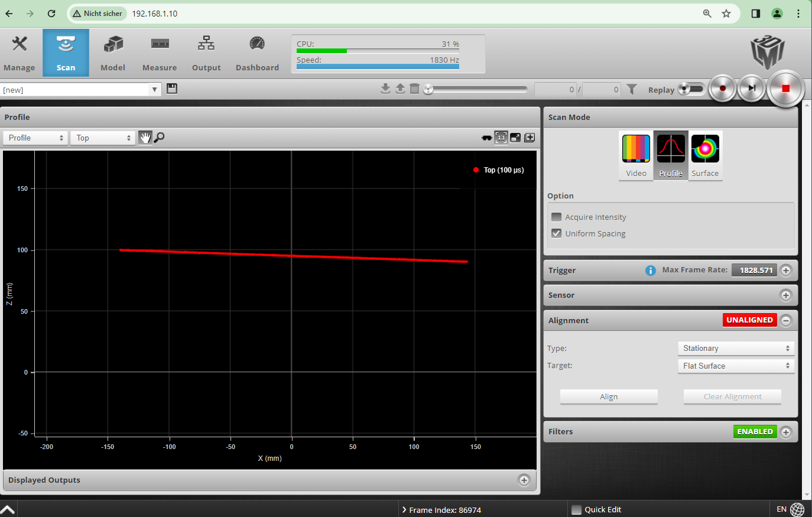Viewport: 812px width, 517px height.
Task: Select the Scan page tab
Action: (66, 53)
